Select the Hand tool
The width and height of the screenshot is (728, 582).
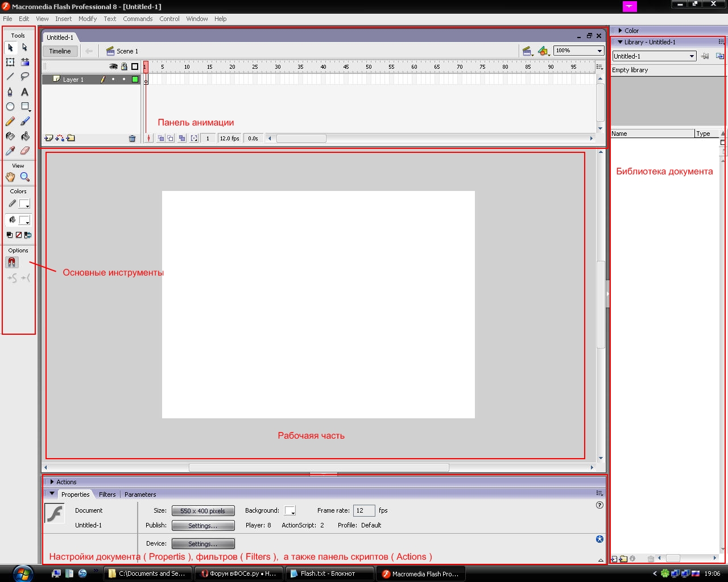coord(10,177)
